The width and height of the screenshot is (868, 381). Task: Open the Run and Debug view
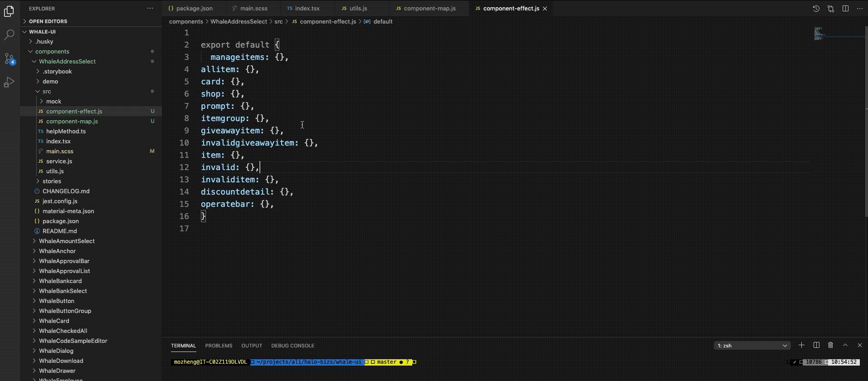click(9, 82)
